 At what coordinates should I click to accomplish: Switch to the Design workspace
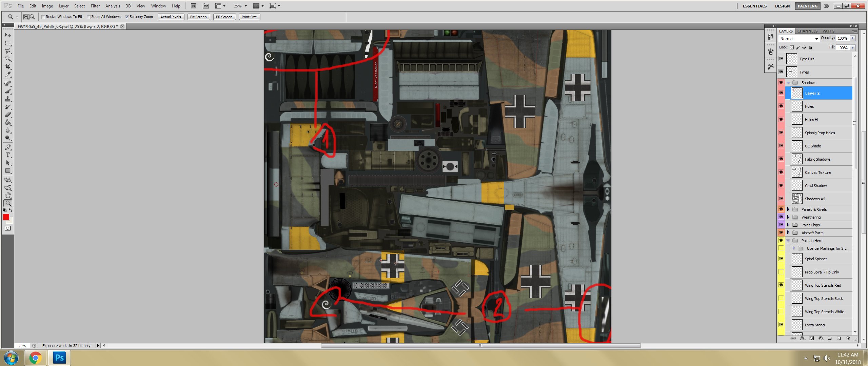tap(782, 6)
